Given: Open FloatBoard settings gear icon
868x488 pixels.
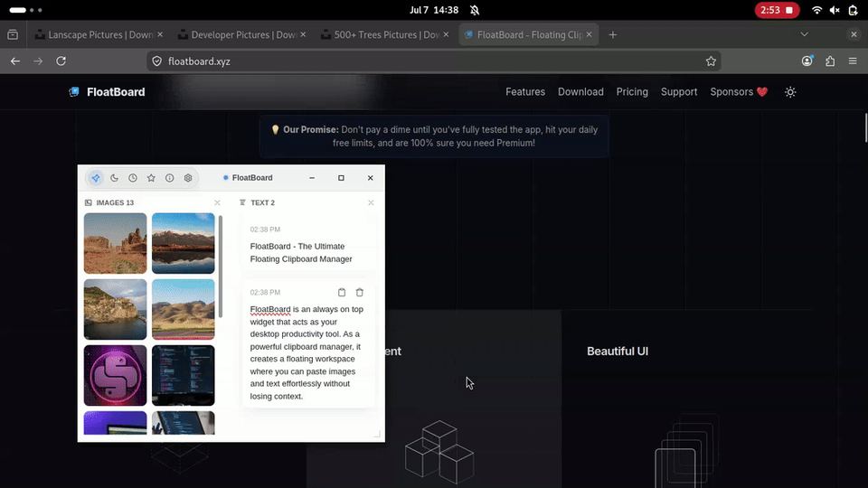Looking at the screenshot, I should click(x=188, y=178).
